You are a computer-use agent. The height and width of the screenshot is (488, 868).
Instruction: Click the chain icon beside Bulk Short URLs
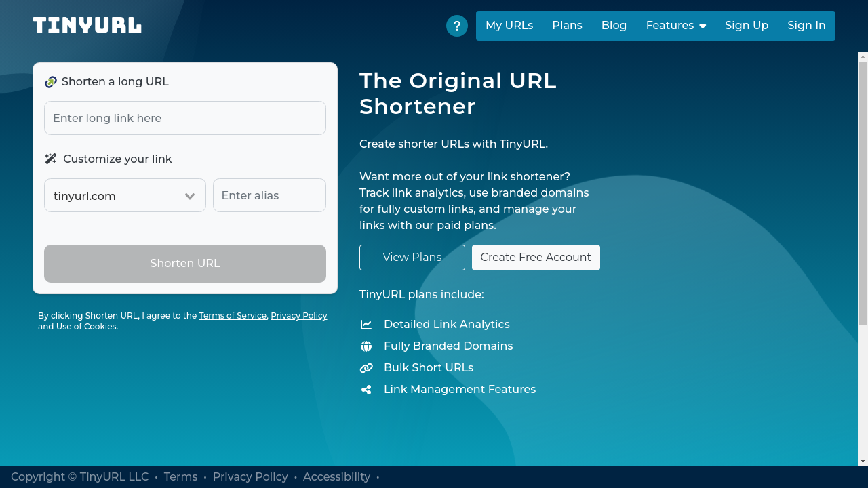[x=366, y=367]
